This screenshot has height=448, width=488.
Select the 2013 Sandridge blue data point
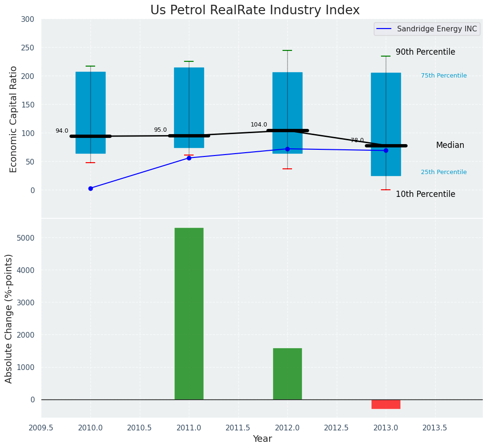click(386, 150)
